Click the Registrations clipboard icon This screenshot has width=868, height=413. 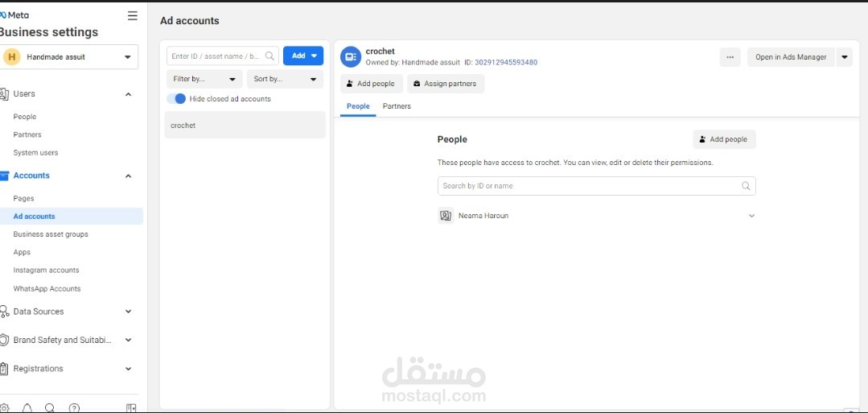click(x=4, y=369)
